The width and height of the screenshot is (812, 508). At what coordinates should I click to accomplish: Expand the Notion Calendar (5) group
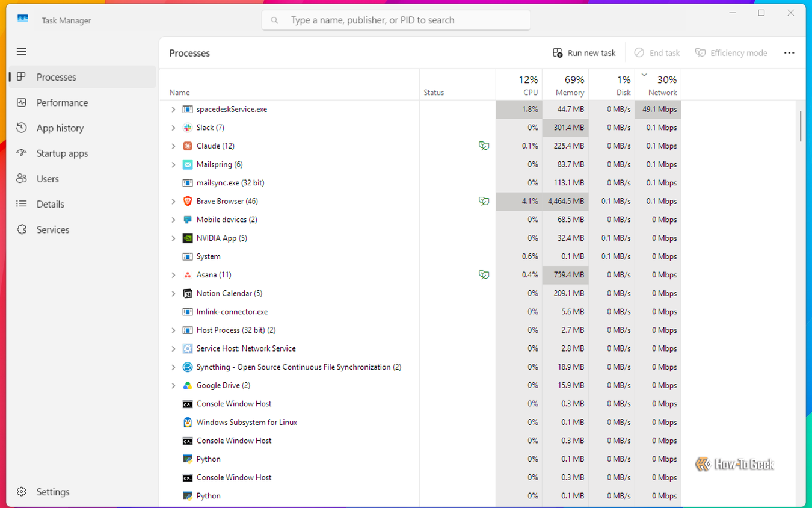click(173, 294)
